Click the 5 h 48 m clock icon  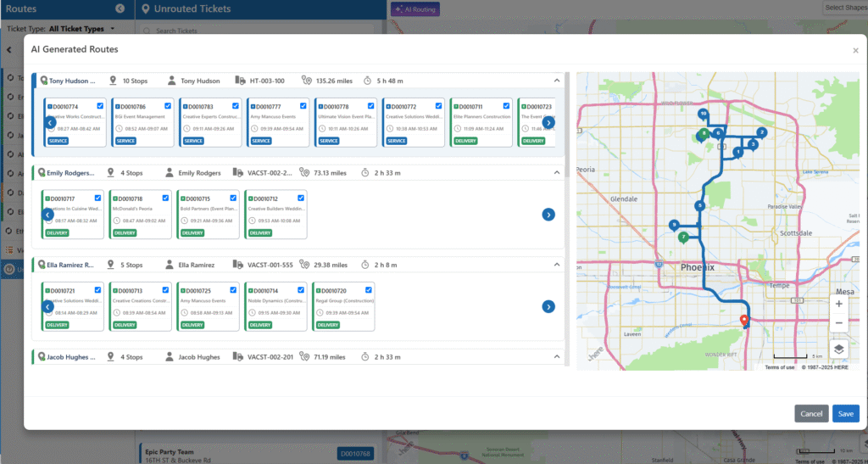click(368, 81)
